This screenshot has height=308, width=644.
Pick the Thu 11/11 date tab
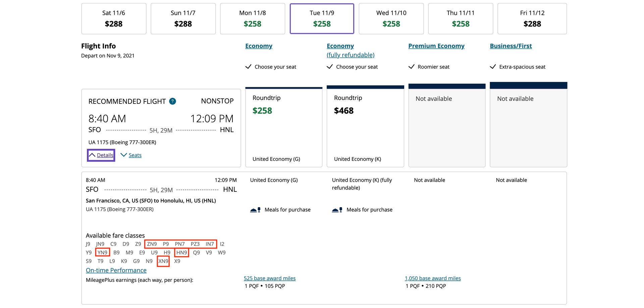[461, 18]
